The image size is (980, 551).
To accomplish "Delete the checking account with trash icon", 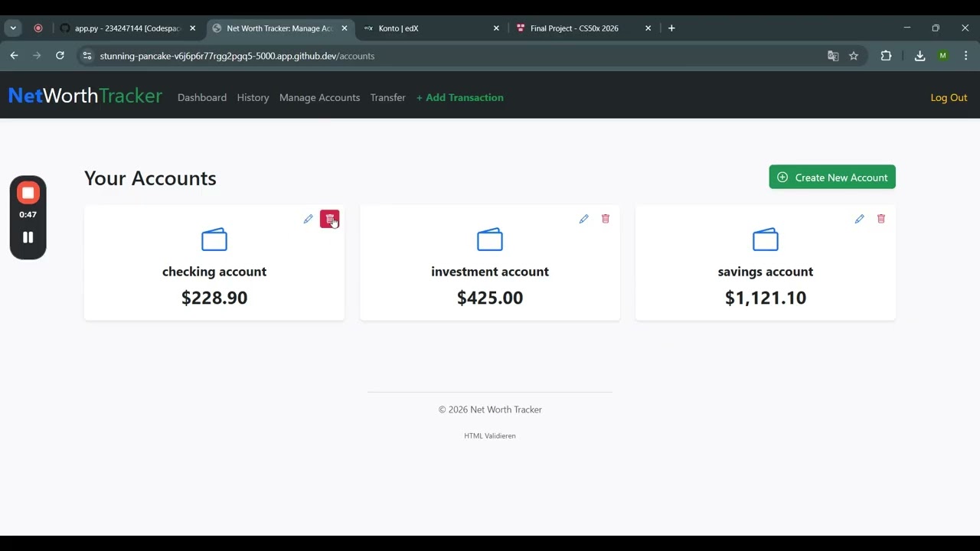I will click(x=329, y=219).
